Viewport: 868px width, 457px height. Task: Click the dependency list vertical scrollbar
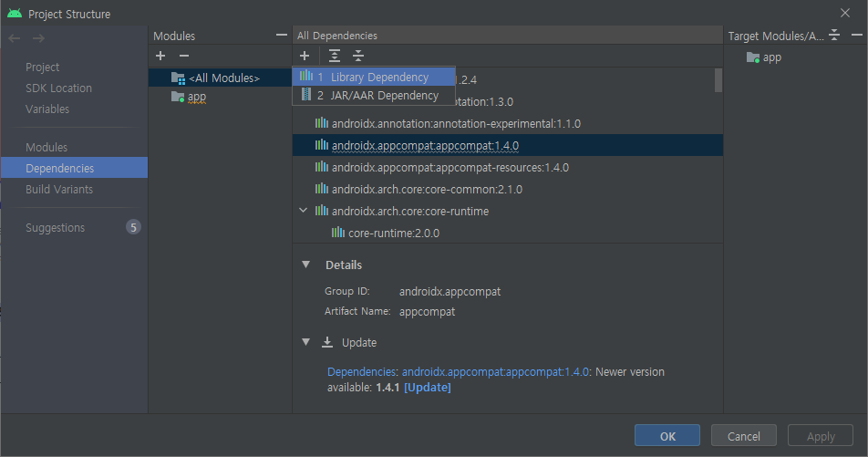click(x=718, y=80)
